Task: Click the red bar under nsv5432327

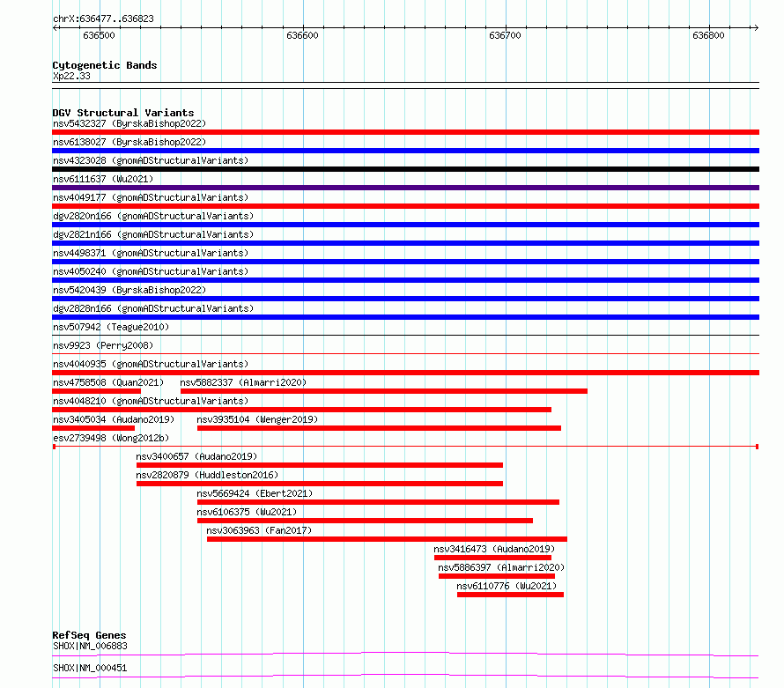Action: tap(405, 132)
